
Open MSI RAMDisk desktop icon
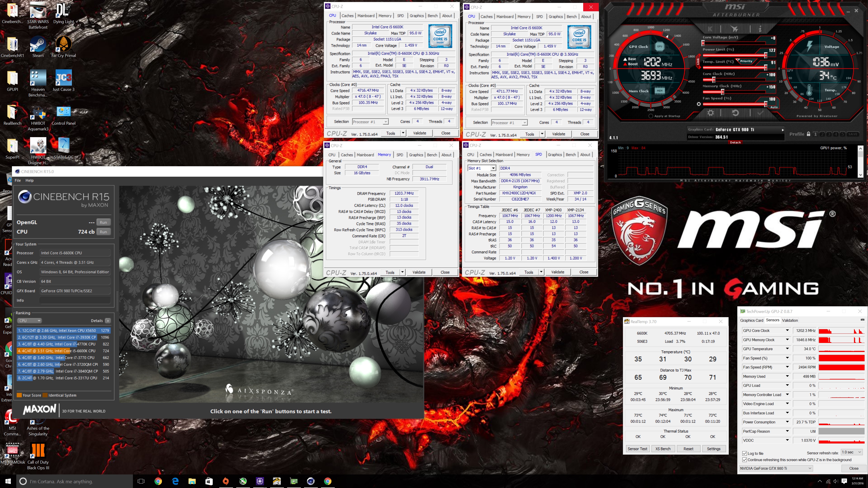tap(12, 454)
